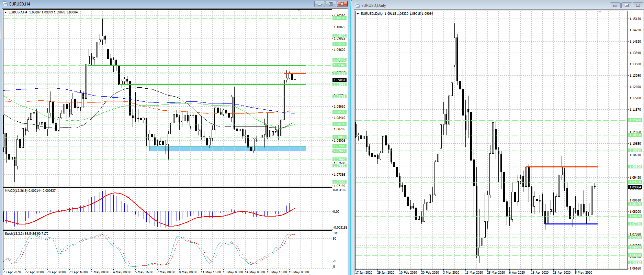Click the 1.09805 price level label on Daily
644x275 pixels.
pyautogui.click(x=635, y=167)
